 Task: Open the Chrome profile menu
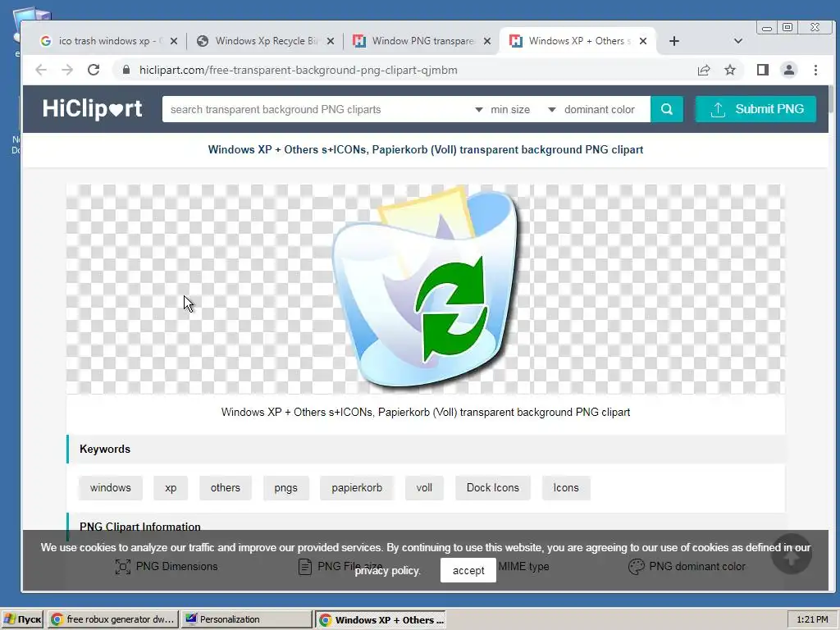pyautogui.click(x=788, y=71)
